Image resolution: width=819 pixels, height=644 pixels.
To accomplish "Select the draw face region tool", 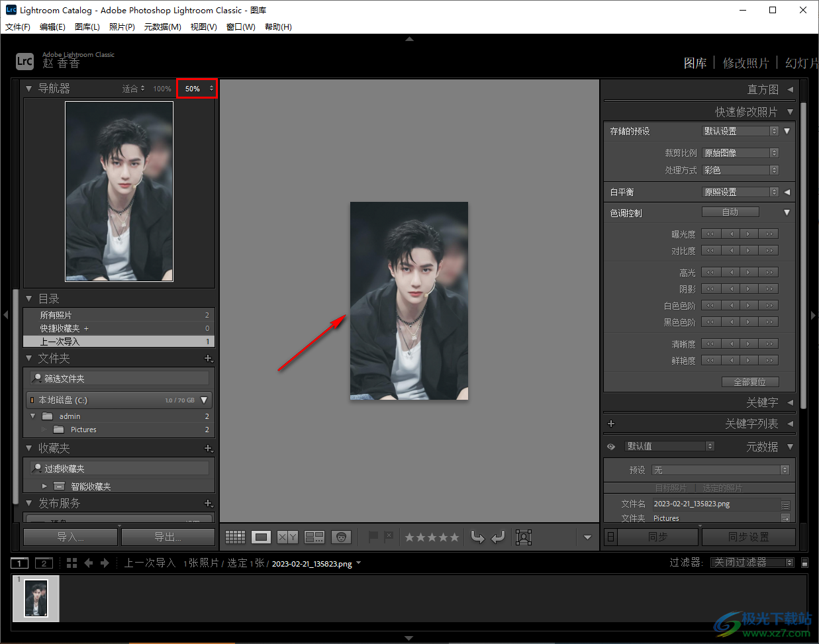I will [524, 537].
